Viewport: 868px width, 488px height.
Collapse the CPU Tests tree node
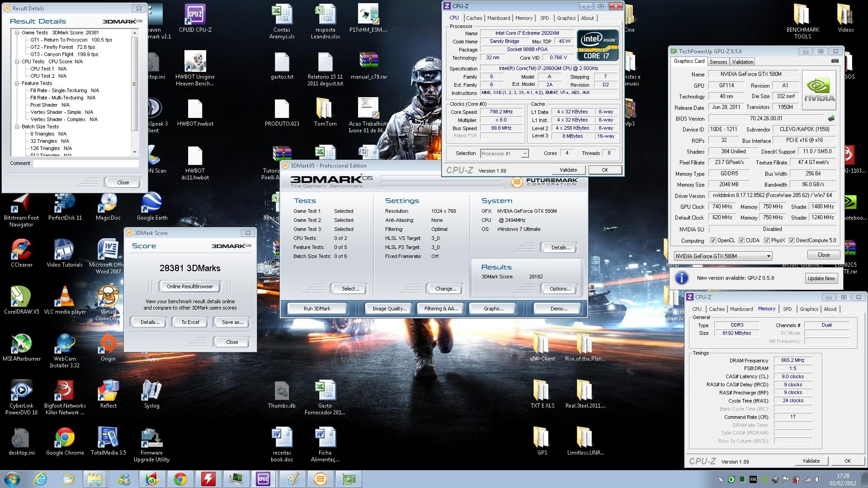coord(17,61)
